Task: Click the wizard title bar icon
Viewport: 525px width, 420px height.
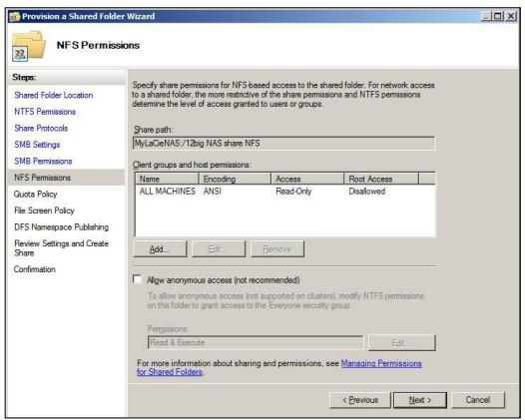Action: 14,16
